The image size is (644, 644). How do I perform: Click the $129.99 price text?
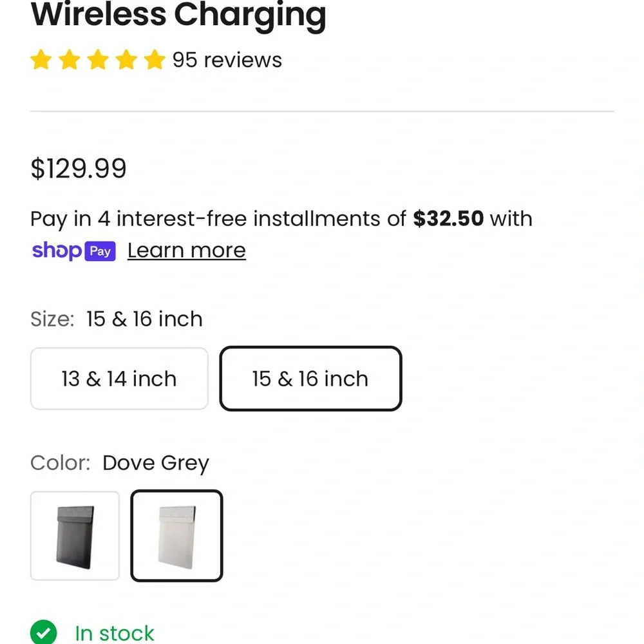coord(79,168)
